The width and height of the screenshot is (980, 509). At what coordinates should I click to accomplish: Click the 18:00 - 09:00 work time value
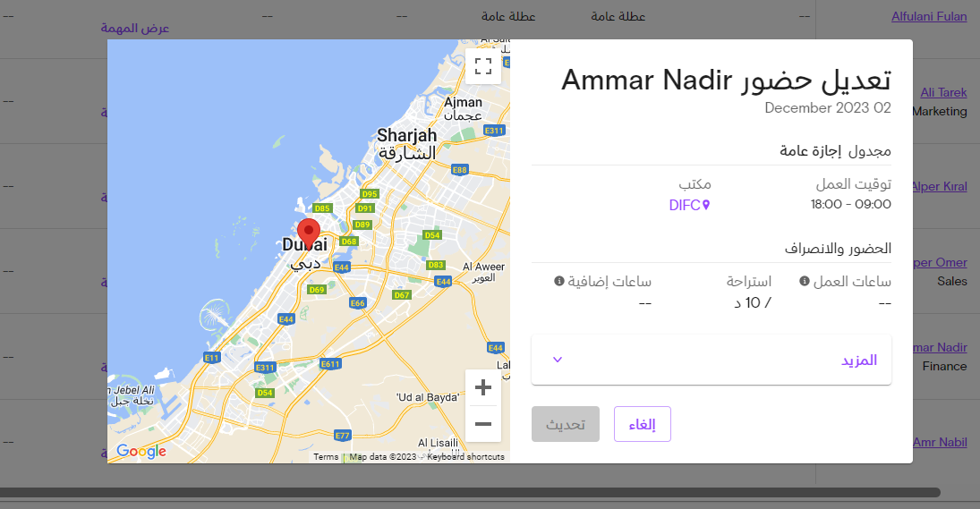coord(850,204)
